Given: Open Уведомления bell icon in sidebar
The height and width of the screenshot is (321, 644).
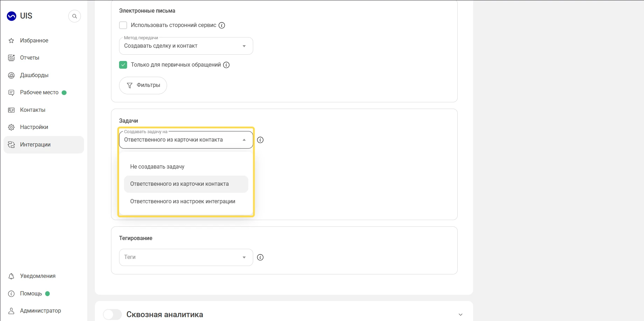Looking at the screenshot, I should click(x=11, y=276).
